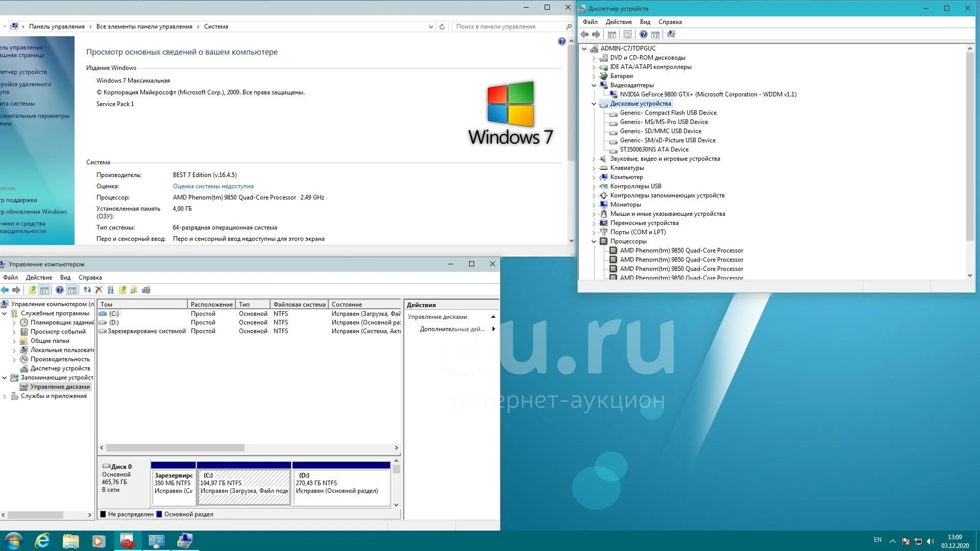Image resolution: width=980 pixels, height=551 pixels.
Task: Expand Планировщик заданий tree node
Action: pos(14,322)
